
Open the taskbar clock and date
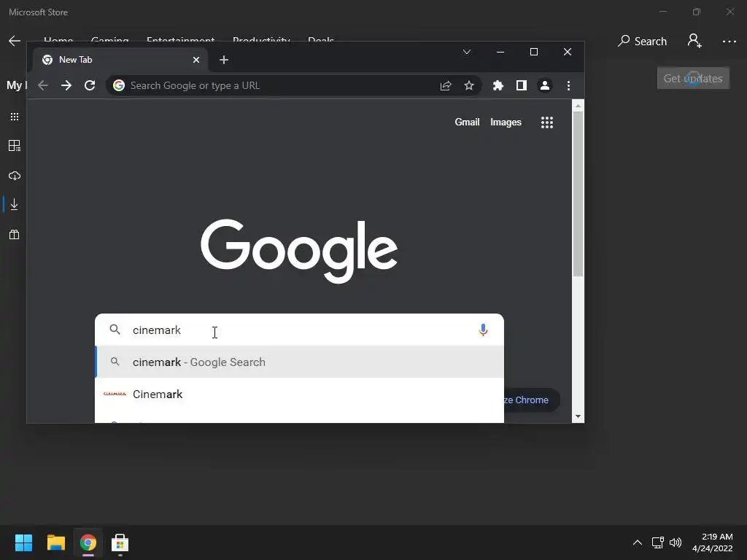[713, 542]
